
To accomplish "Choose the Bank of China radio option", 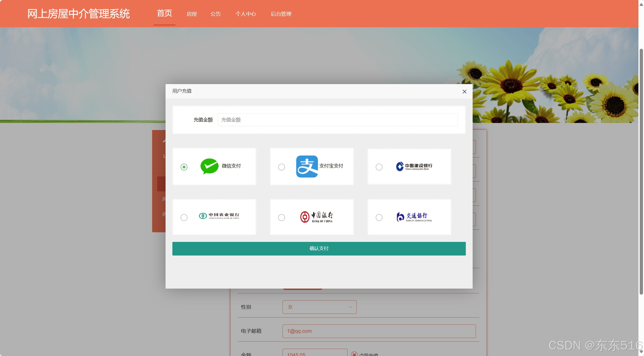I will pos(282,217).
